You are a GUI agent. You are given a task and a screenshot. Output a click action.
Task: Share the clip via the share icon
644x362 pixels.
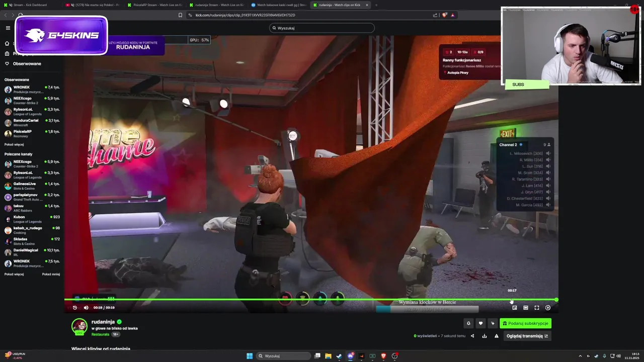point(472,336)
